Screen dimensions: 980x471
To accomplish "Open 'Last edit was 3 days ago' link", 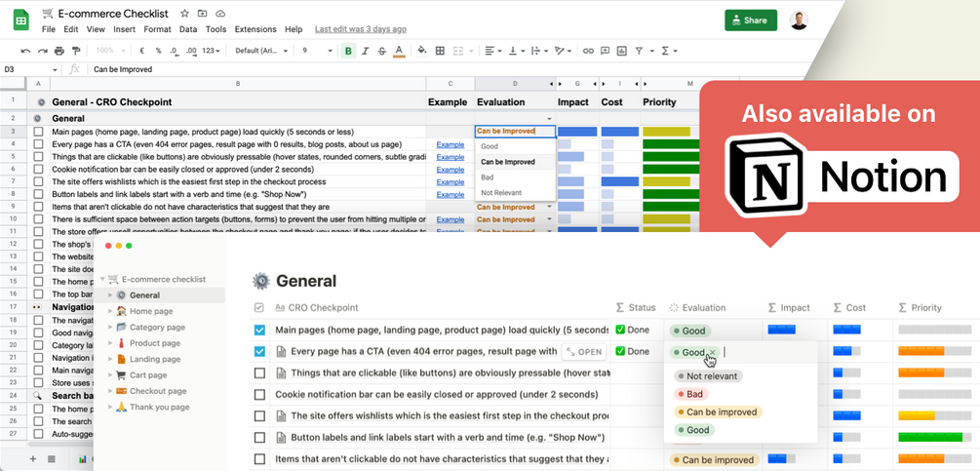I will (x=361, y=29).
